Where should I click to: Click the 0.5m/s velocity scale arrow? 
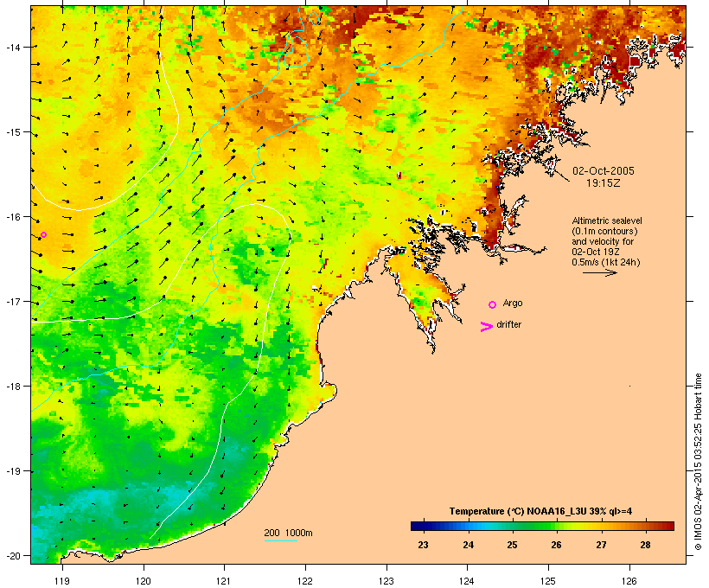pyautogui.click(x=600, y=272)
